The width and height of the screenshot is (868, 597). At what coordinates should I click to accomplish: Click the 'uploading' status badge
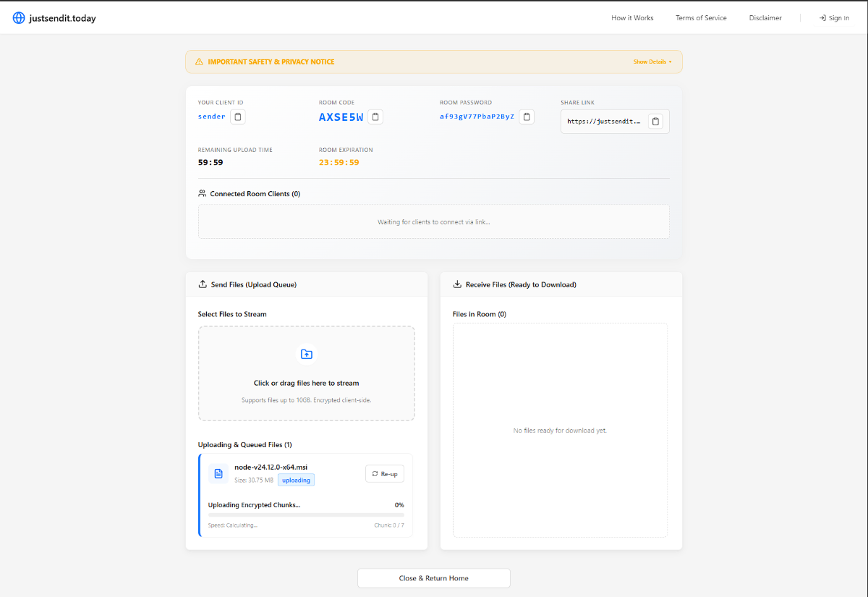point(296,480)
